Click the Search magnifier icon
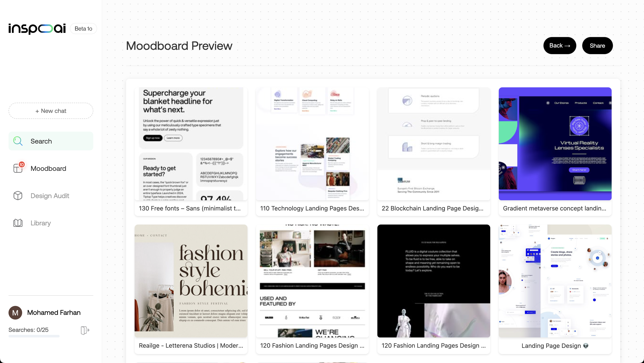The image size is (644, 363). point(18,141)
